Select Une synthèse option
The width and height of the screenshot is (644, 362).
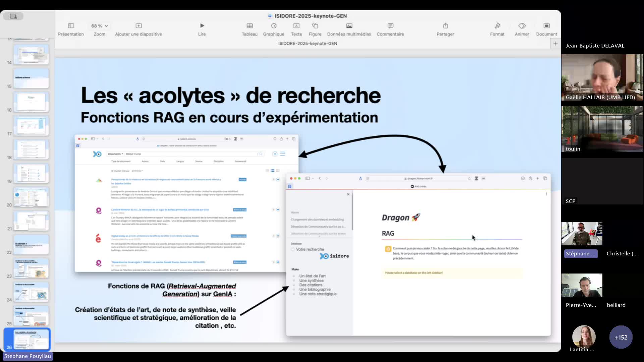311,281
